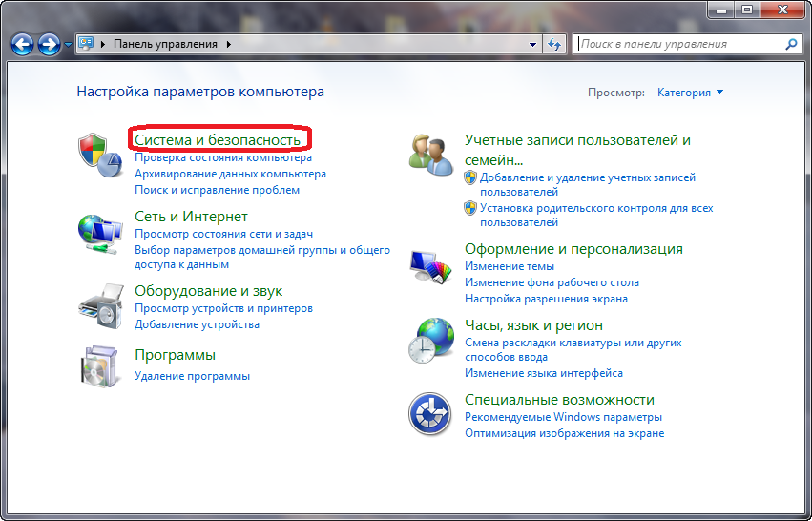Viewport: 812px width, 521px height.
Task: Click Изменение фона рабочего стола link
Action: tap(552, 282)
